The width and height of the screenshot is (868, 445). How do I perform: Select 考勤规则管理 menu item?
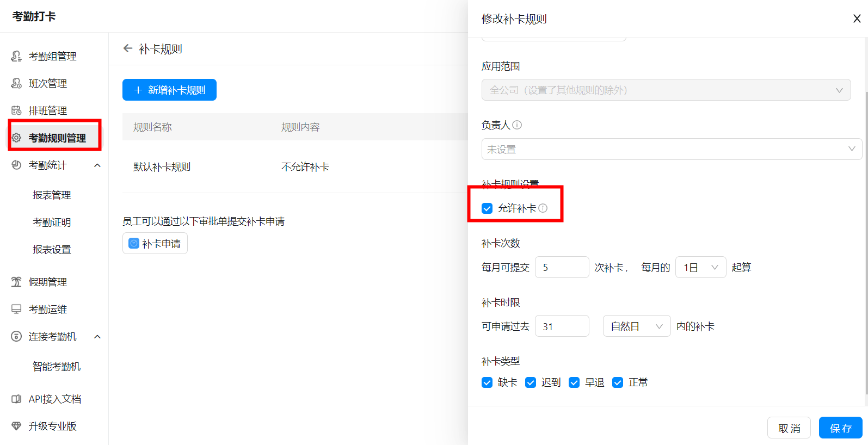(x=54, y=138)
